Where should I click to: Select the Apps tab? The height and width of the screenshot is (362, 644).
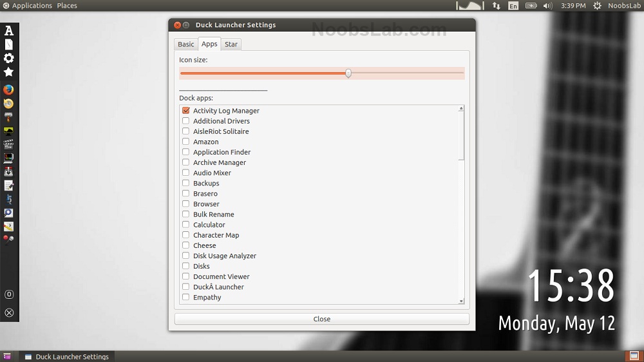pos(209,44)
